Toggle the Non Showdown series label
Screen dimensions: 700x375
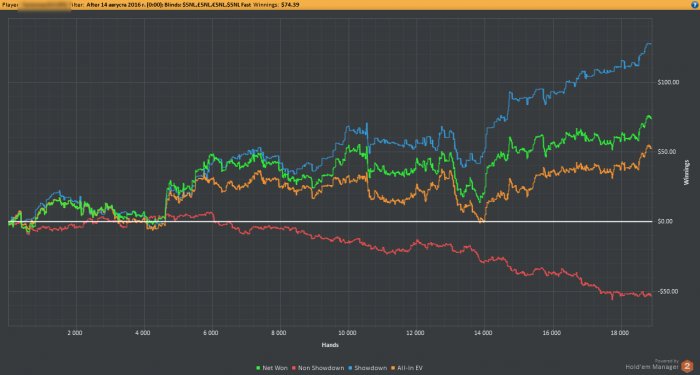click(x=321, y=368)
